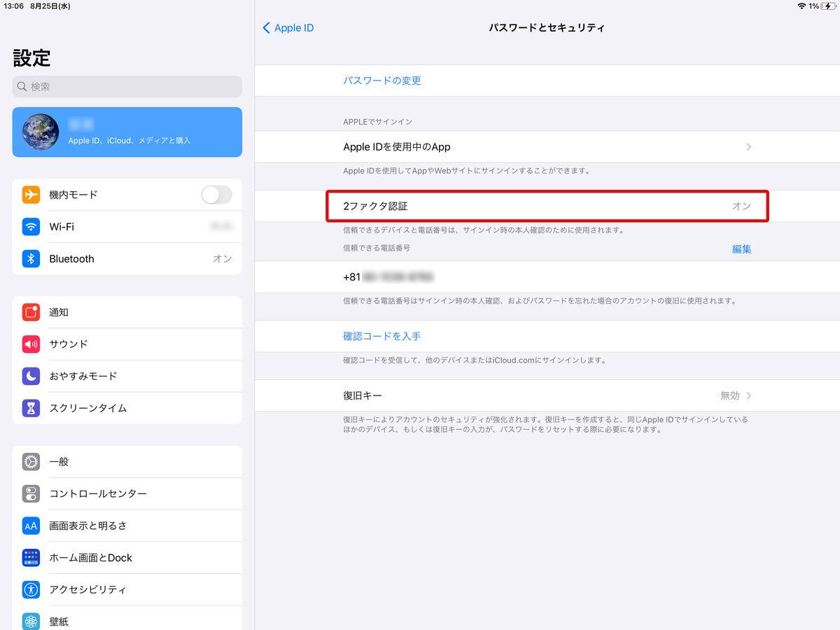Tap the 検索 search field
Viewport: 840px width, 630px height.
click(x=127, y=87)
